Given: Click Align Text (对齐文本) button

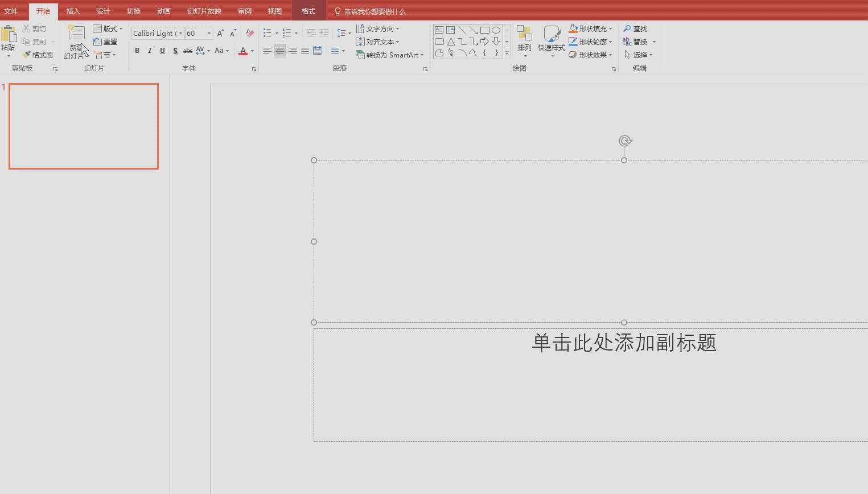Looking at the screenshot, I should click(x=377, y=42).
